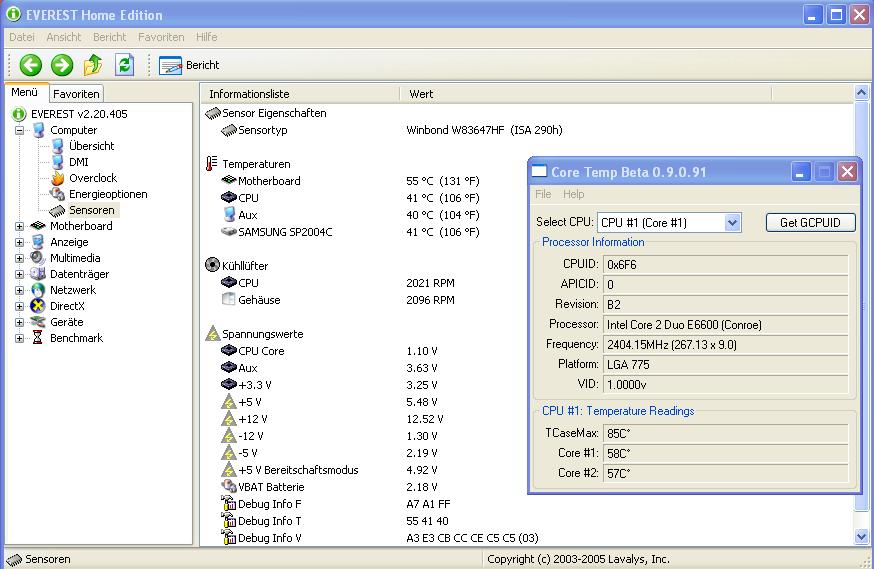The height and width of the screenshot is (569, 874).
Task: Expand the Motherboard tree node
Action: coord(20,226)
